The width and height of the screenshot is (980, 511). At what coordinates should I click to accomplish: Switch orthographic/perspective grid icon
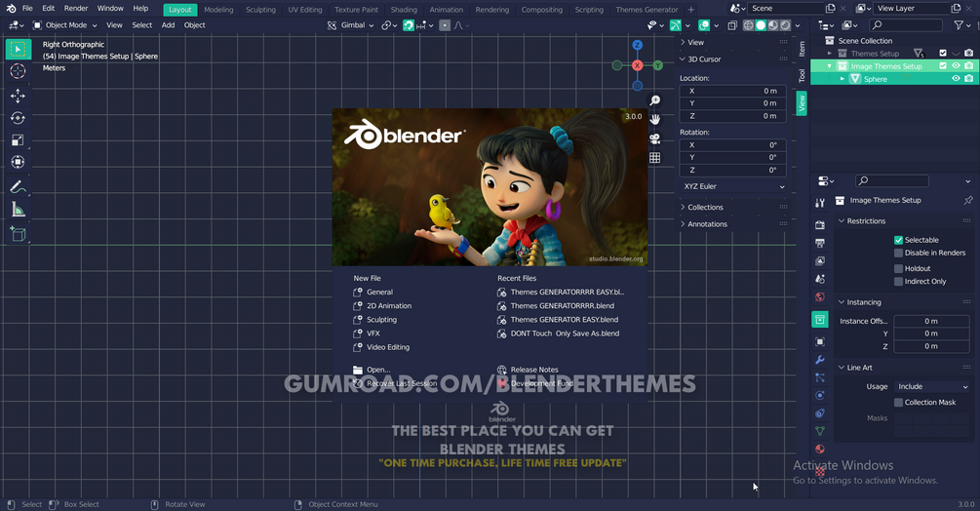pyautogui.click(x=655, y=158)
